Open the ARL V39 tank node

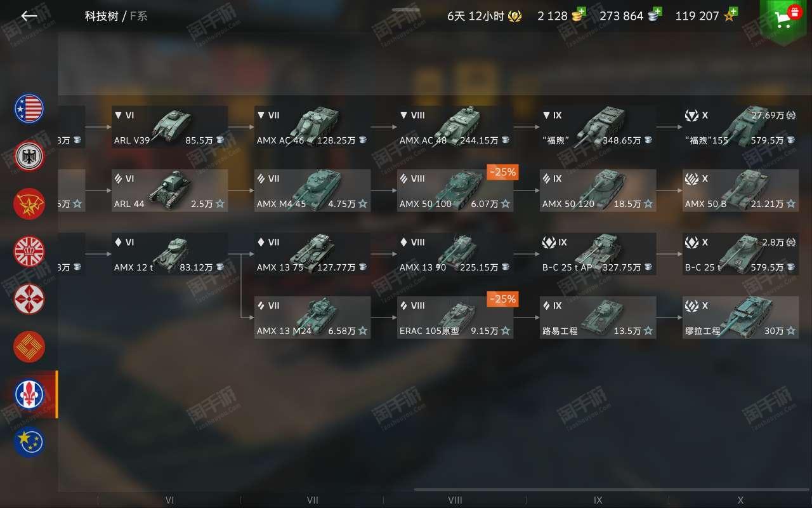click(169, 127)
